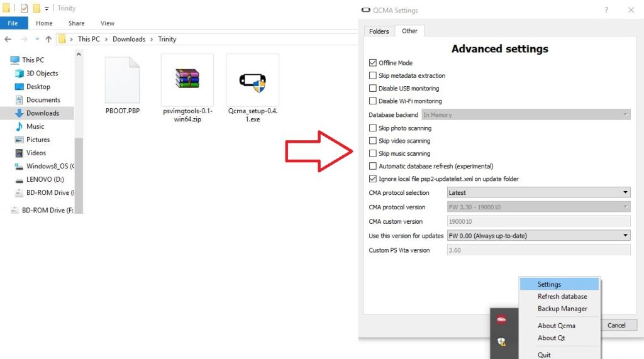This screenshot has height=359, width=644.
Task: Click the Explorer forward arrow
Action: (x=24, y=39)
